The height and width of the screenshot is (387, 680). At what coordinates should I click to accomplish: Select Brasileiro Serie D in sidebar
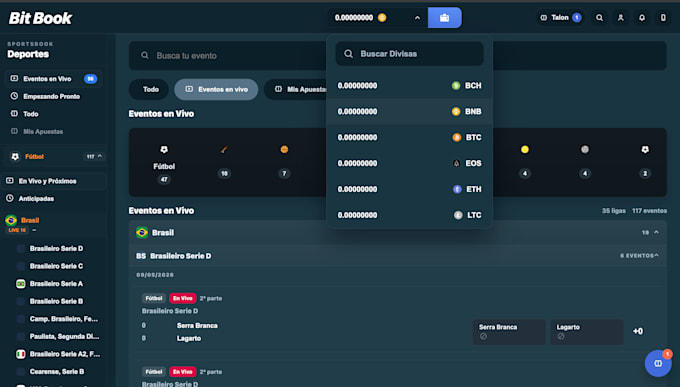pyautogui.click(x=56, y=249)
